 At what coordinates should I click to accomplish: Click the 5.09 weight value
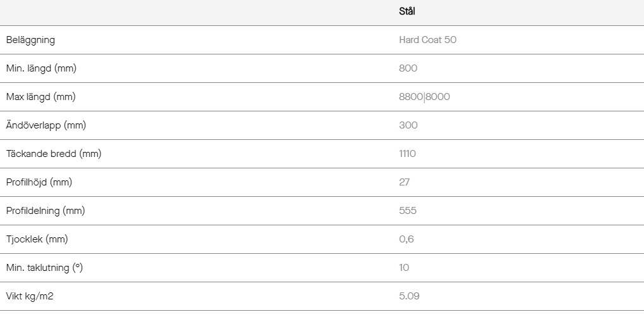click(x=409, y=296)
